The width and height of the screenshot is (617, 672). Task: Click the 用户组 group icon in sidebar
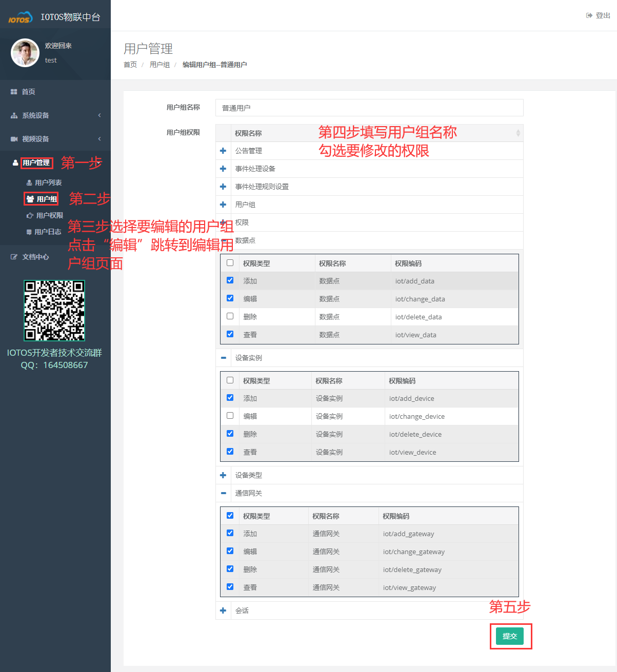pyautogui.click(x=31, y=198)
